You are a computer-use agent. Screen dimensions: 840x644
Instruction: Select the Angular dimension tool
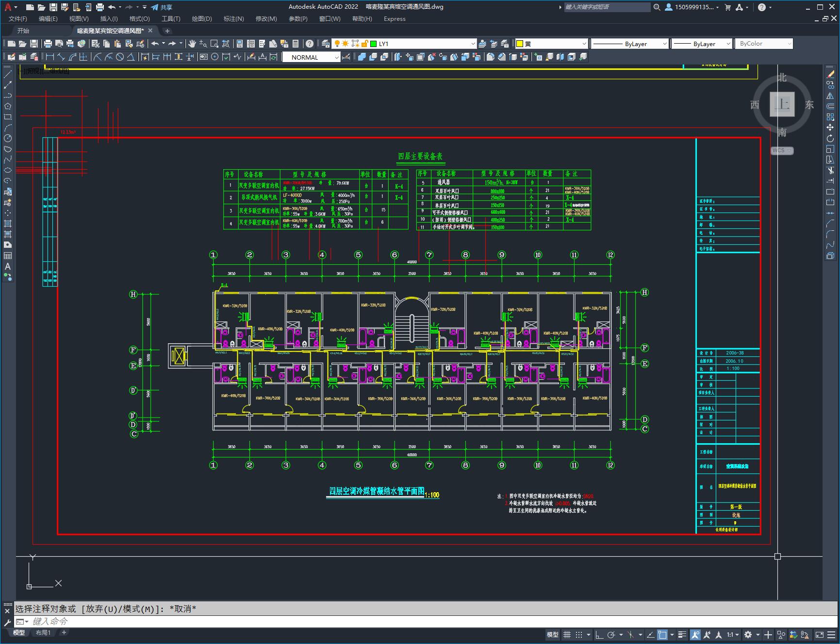tap(131, 57)
